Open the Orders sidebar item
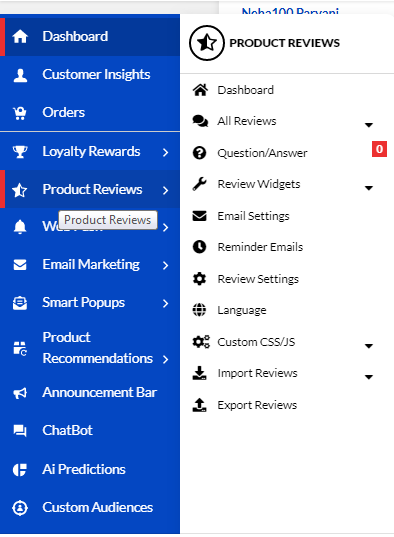 (90, 113)
